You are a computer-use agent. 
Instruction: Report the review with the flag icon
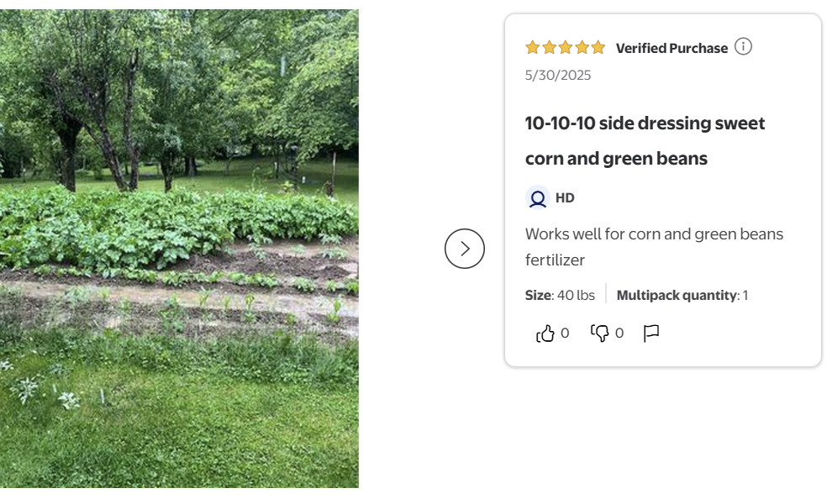point(651,333)
